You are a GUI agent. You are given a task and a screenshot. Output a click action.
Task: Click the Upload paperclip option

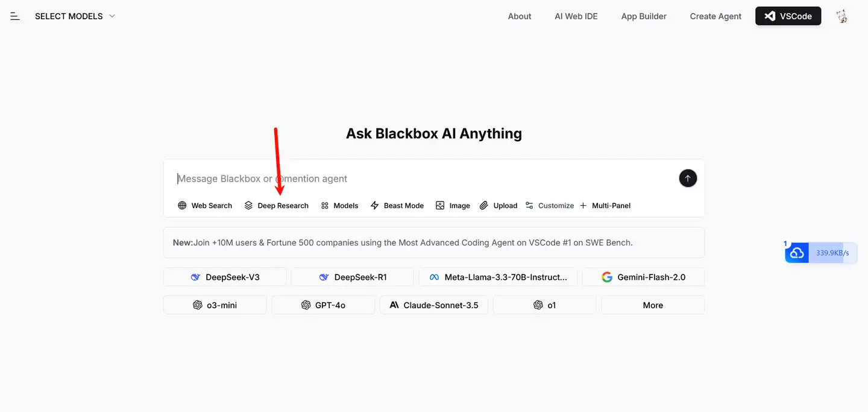coord(498,206)
